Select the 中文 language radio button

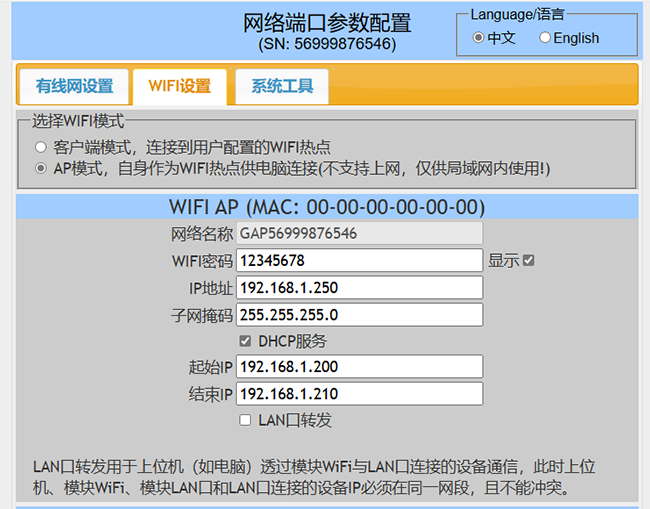479,38
